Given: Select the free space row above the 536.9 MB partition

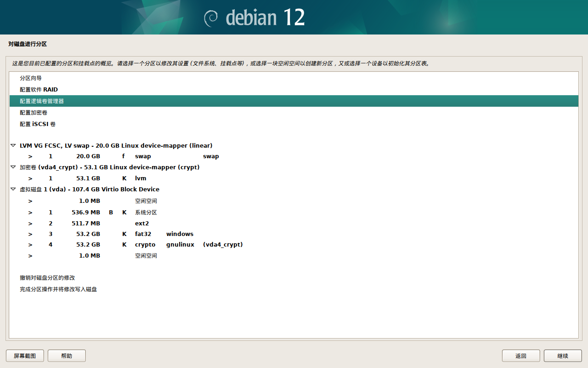Looking at the screenshot, I should coord(294,201).
